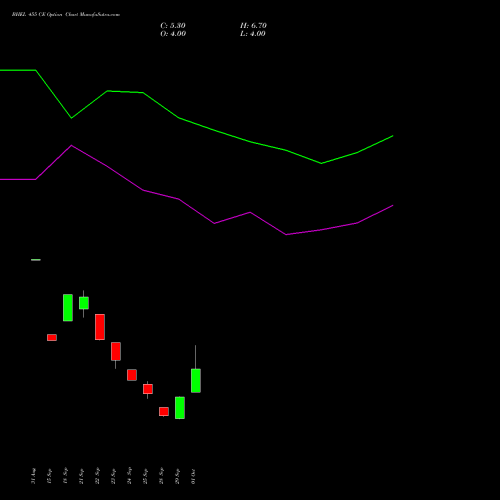Viewport: 500px width, 500px height.
Task: Click the 01 Oct date label
Action: [x=193, y=476]
